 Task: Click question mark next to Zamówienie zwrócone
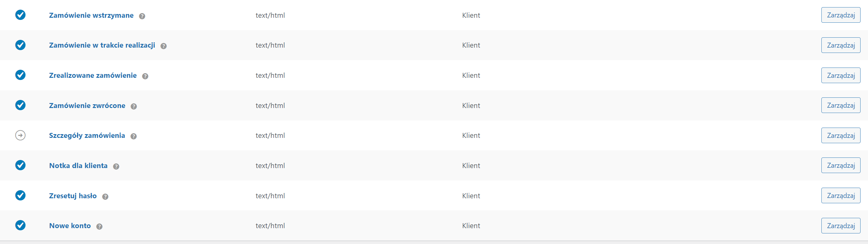[x=134, y=106]
